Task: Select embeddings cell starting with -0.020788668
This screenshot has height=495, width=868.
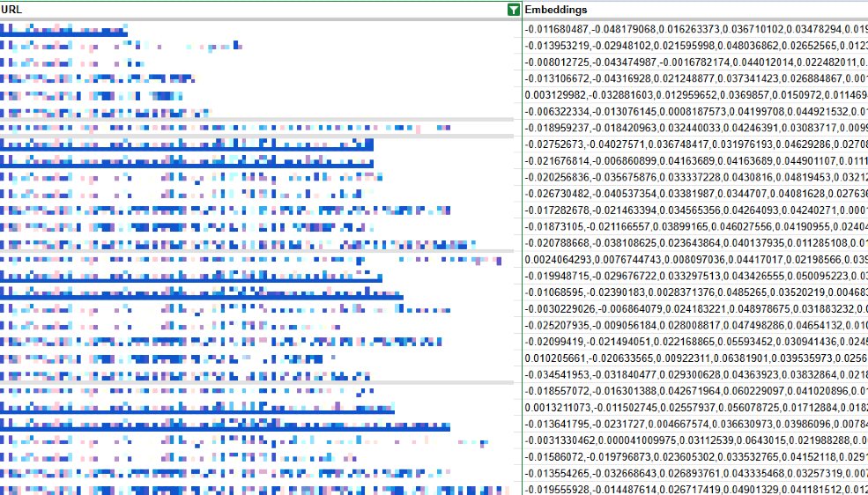Action: [695, 243]
